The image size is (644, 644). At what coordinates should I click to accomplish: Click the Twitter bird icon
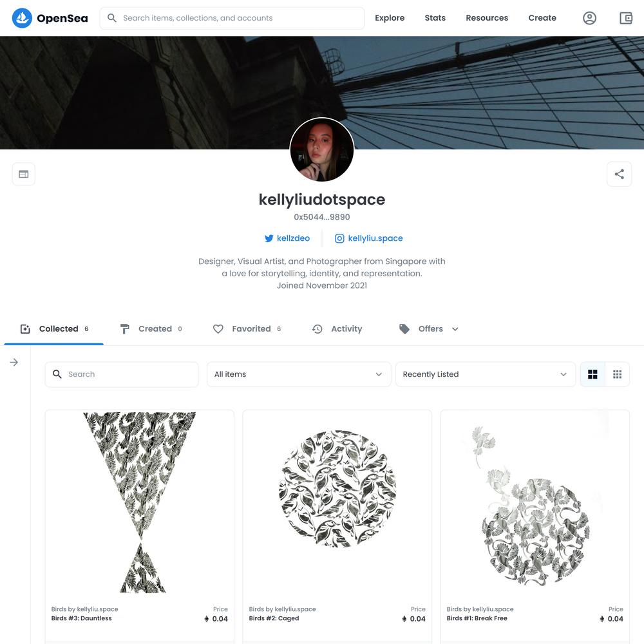click(x=269, y=239)
